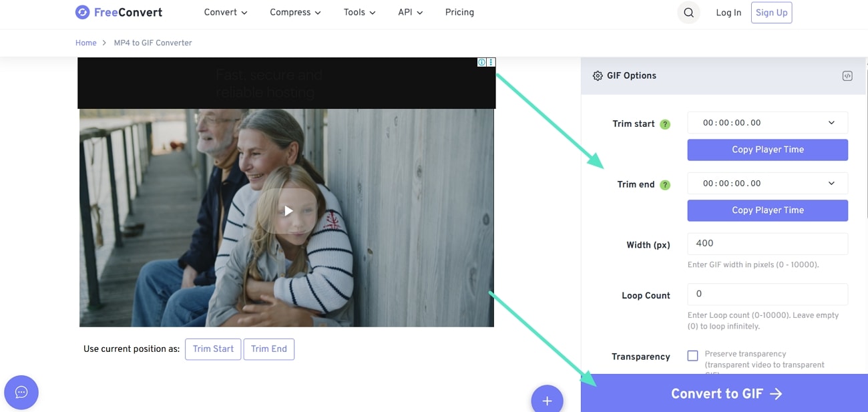Open the Tools menu

point(359,13)
